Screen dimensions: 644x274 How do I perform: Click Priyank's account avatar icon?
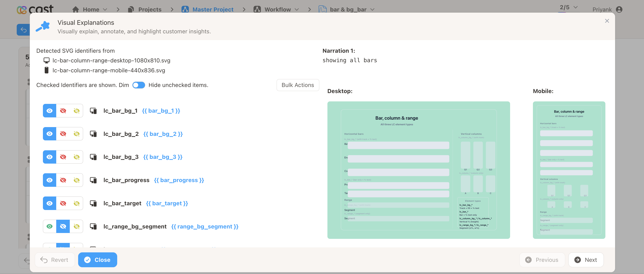pyautogui.click(x=619, y=9)
